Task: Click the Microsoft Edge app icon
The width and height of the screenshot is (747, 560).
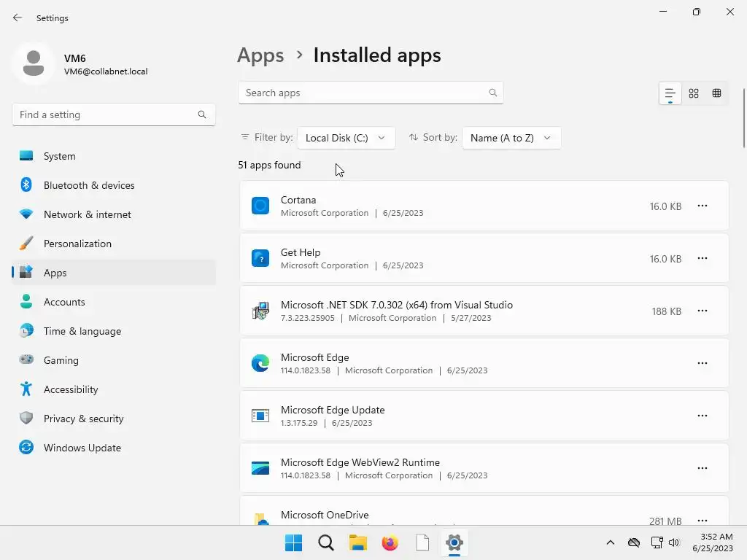Action: (x=260, y=363)
